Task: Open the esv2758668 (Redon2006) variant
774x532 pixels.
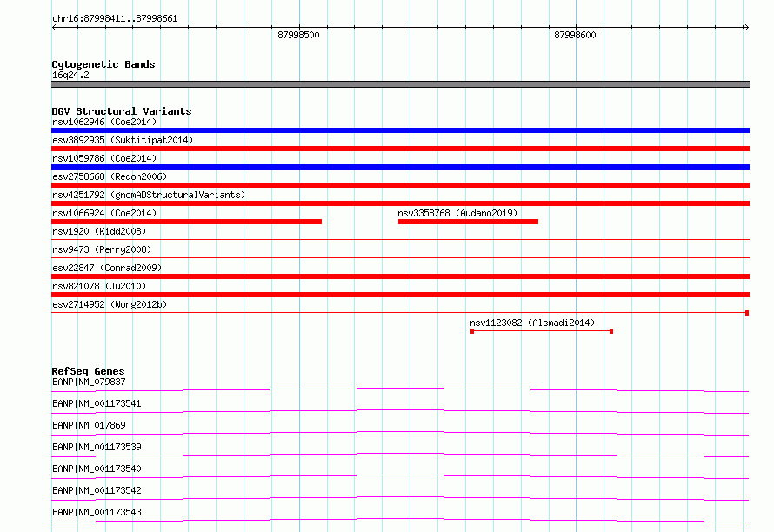Action: [110, 176]
